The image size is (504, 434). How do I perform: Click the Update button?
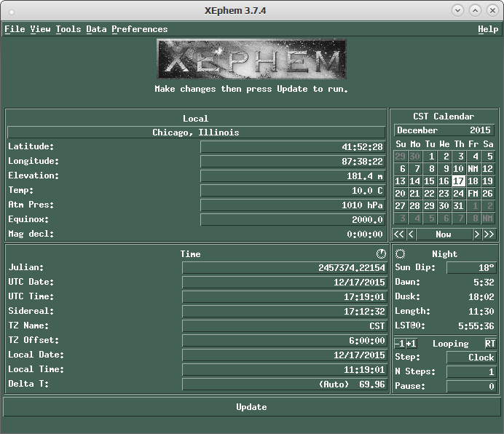(x=251, y=406)
